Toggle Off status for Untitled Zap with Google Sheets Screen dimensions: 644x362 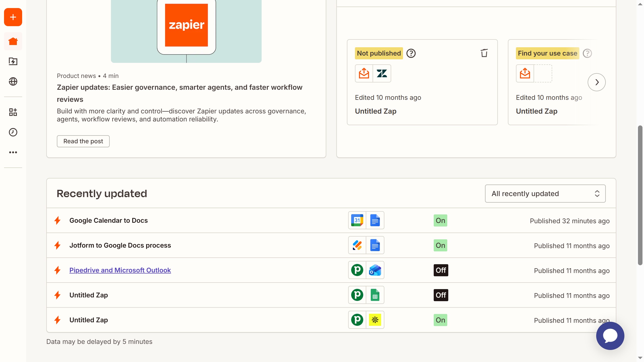point(441,295)
